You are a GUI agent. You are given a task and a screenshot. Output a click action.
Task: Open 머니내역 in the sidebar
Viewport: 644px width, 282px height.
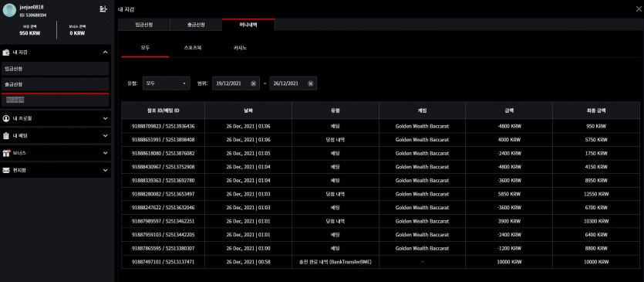[55, 100]
